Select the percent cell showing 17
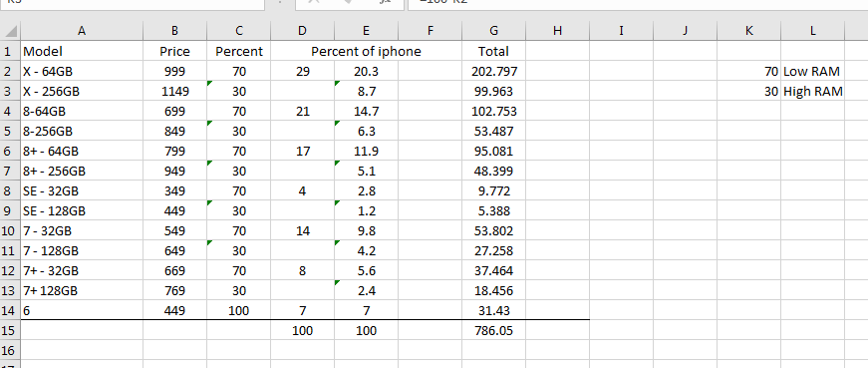Viewport: 868px width, 368px height. pos(302,152)
